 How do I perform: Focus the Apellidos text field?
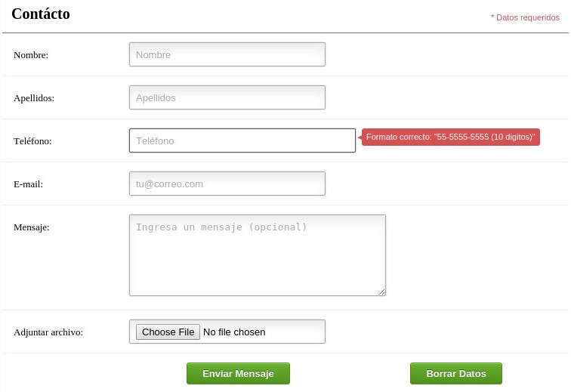pos(227,97)
